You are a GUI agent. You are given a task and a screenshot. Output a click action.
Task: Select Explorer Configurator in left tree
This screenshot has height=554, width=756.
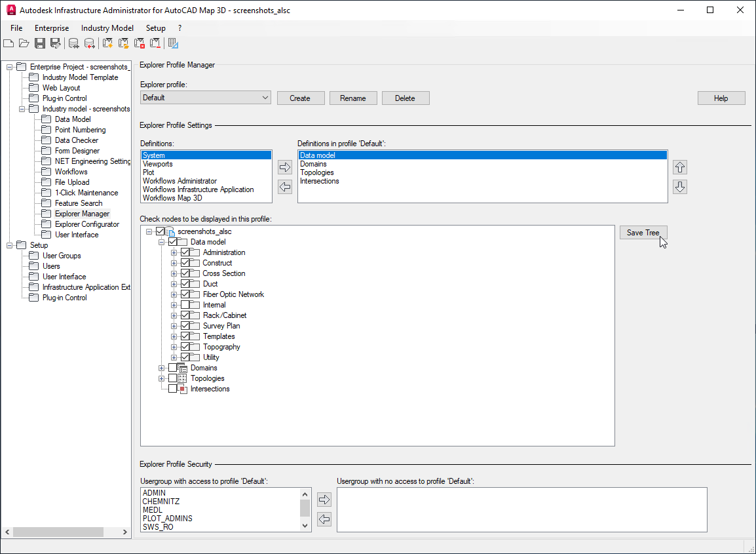(86, 224)
